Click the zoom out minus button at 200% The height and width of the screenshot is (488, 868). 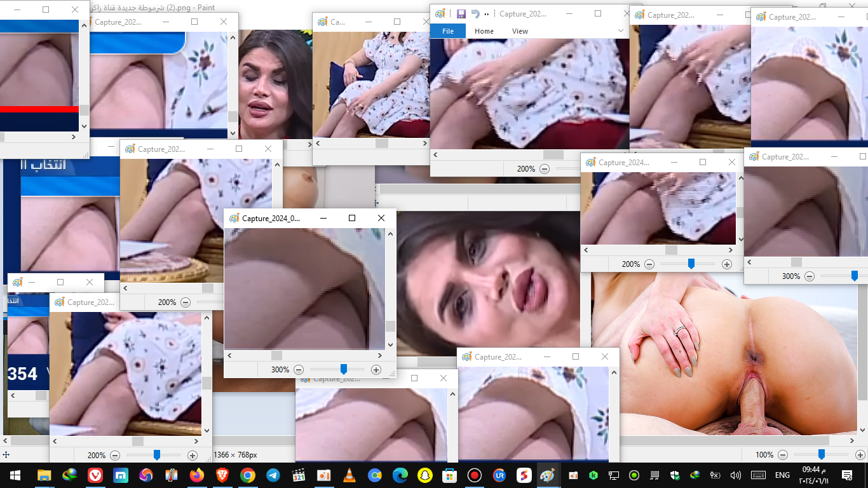coord(545,168)
